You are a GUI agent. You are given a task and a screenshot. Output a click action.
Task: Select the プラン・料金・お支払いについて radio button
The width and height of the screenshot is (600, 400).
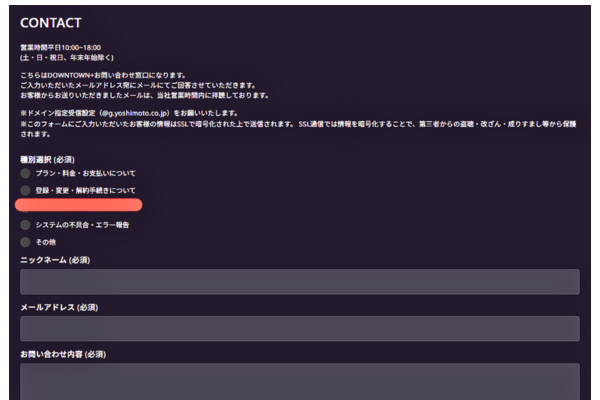click(26, 173)
